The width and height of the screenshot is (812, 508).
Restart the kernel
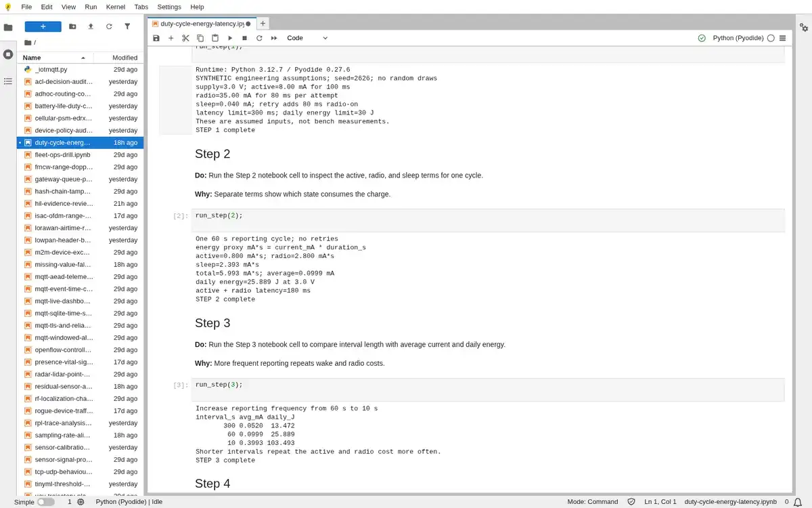pyautogui.click(x=259, y=38)
